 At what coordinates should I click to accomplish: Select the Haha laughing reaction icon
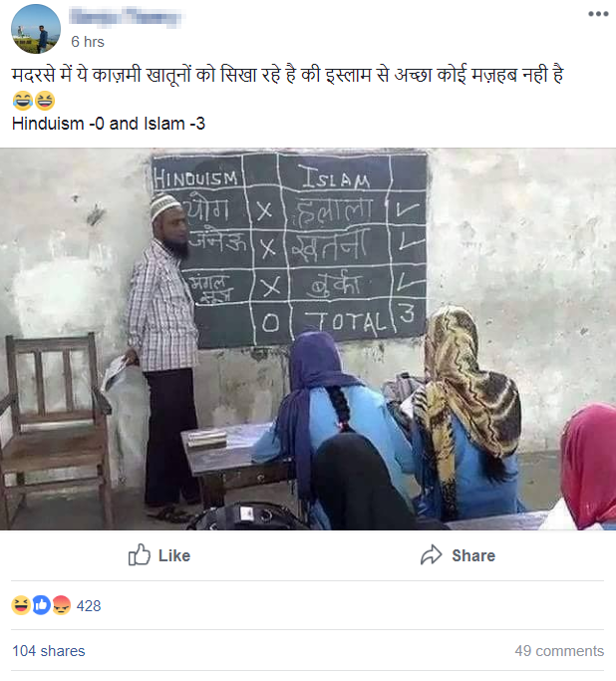coord(21,605)
